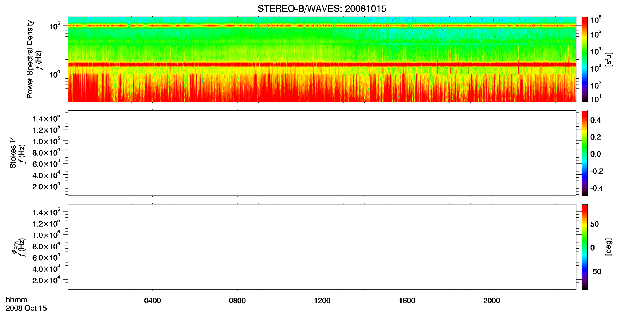Click the empty phi RTN panel
The image size is (644, 332).
pyautogui.click(x=322, y=247)
